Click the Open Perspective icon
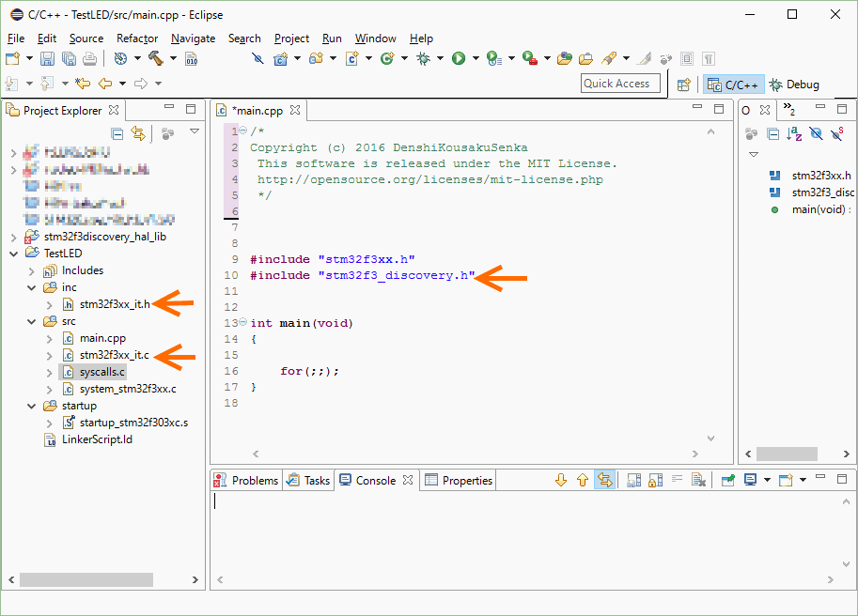The width and height of the screenshot is (858, 616). click(x=684, y=85)
